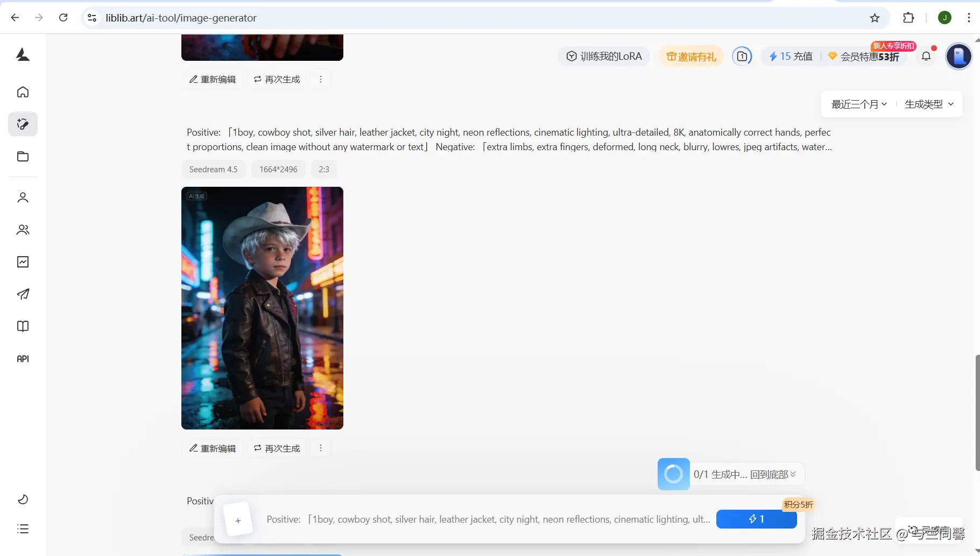The height and width of the screenshot is (556, 980).
Task: Go to the Home icon in the sidebar
Action: [x=23, y=92]
